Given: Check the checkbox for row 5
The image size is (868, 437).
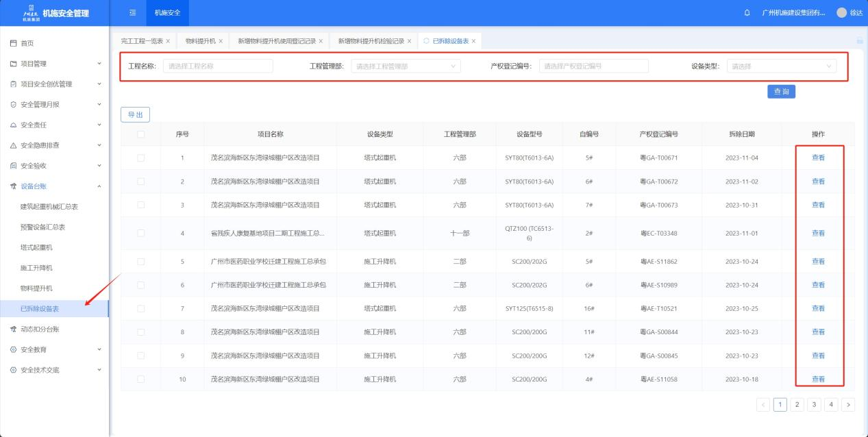Looking at the screenshot, I should pyautogui.click(x=141, y=262).
